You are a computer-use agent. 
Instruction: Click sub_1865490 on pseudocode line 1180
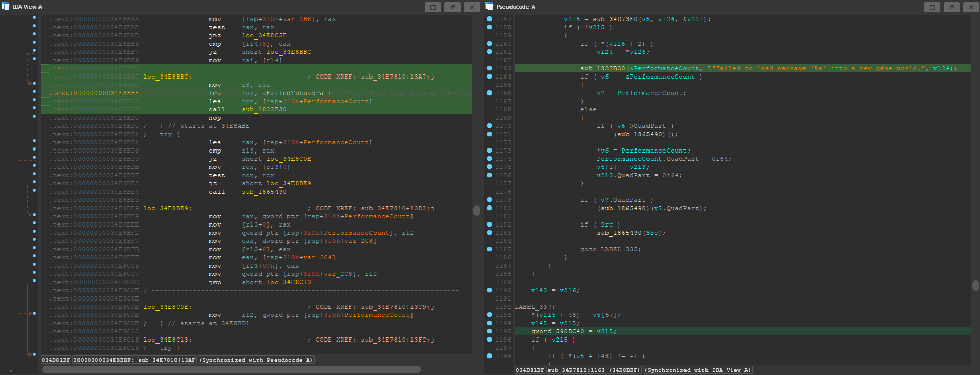pyautogui.click(x=623, y=208)
